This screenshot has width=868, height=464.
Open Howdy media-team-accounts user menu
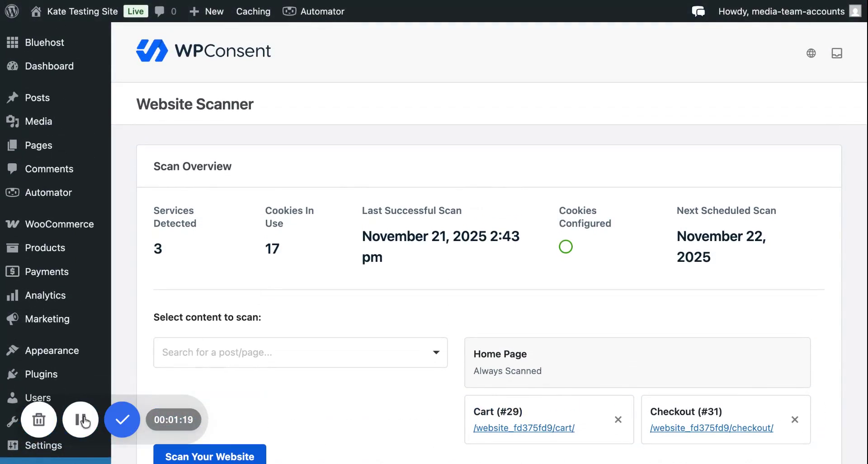coord(781,11)
